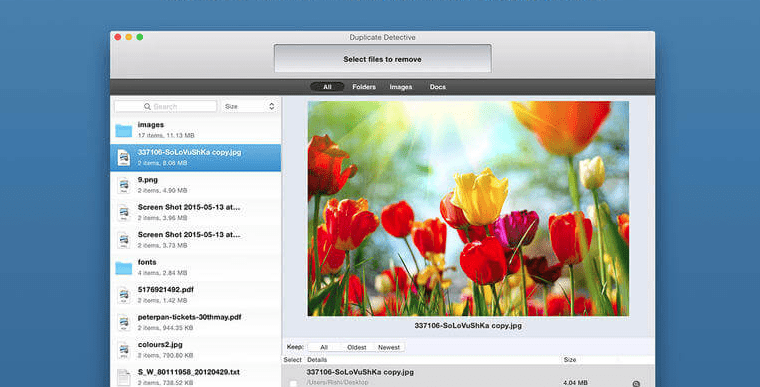
Task: Choose Keep Newest option
Action: pyautogui.click(x=389, y=347)
